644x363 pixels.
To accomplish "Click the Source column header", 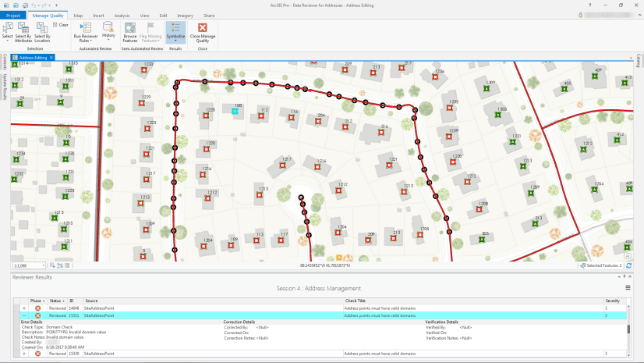I will [213, 301].
